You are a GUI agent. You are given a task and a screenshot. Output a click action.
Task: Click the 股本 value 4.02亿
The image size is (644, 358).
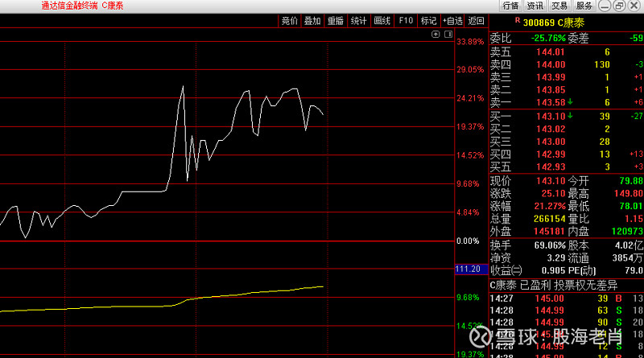[630, 246]
